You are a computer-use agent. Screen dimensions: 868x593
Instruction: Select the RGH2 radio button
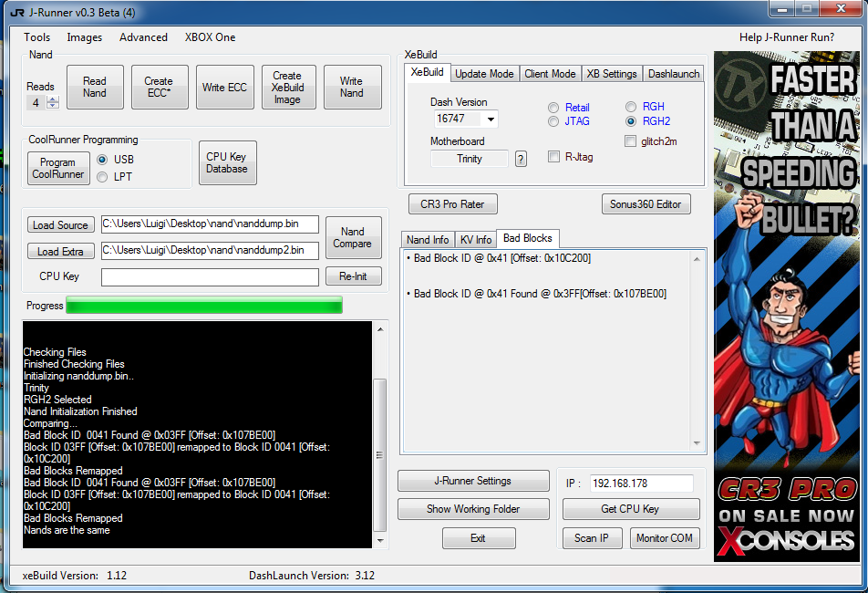click(631, 121)
